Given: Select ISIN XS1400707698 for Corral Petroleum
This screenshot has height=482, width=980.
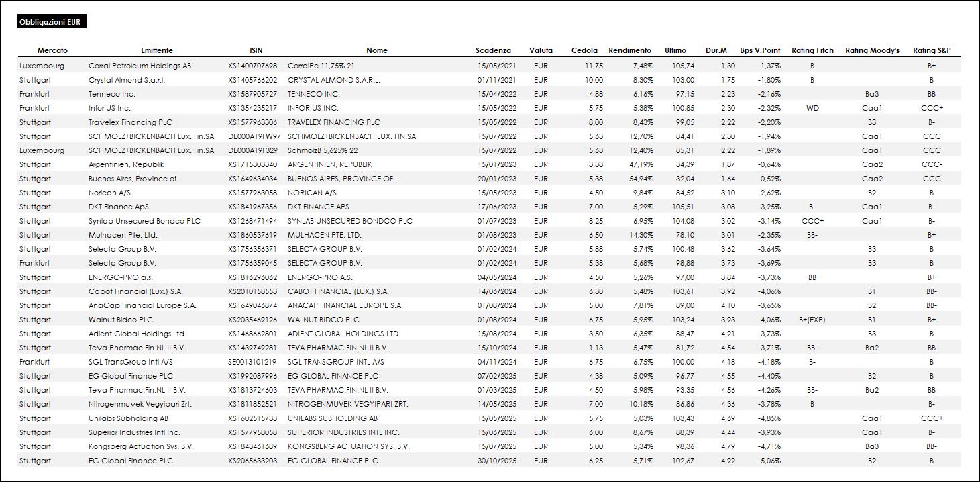Looking at the screenshot, I should [x=252, y=66].
